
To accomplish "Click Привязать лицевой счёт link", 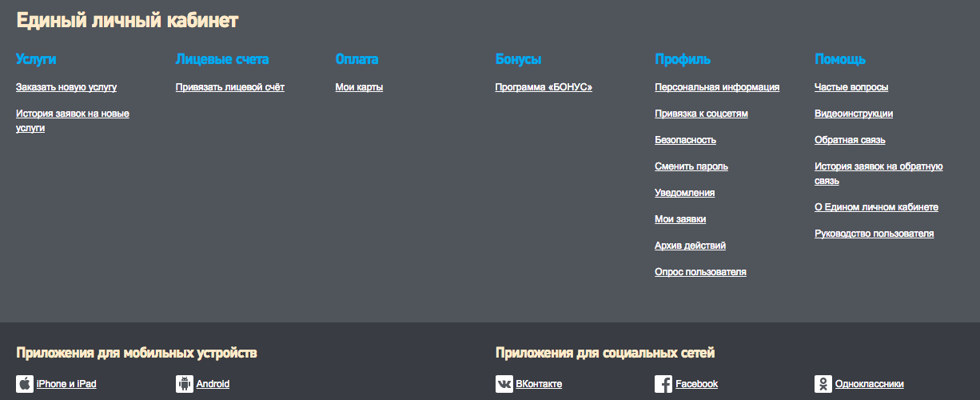I will (230, 87).
